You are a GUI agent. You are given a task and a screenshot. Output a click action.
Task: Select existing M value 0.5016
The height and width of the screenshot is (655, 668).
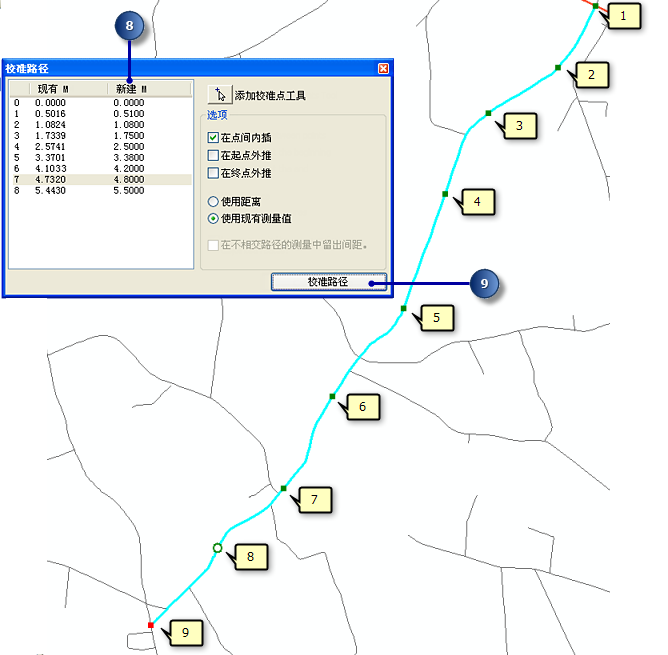[x=50, y=114]
